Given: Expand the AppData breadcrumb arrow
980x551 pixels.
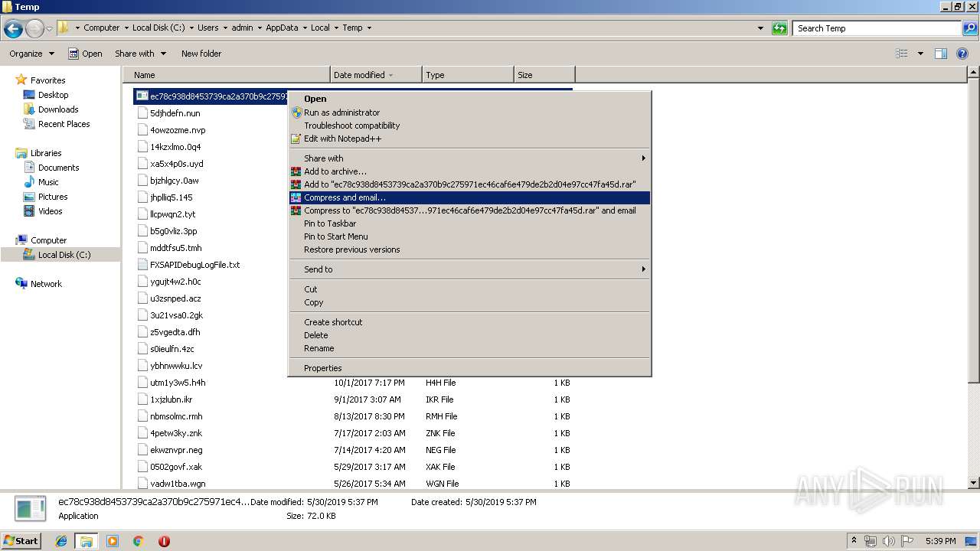Looking at the screenshot, I should point(304,28).
